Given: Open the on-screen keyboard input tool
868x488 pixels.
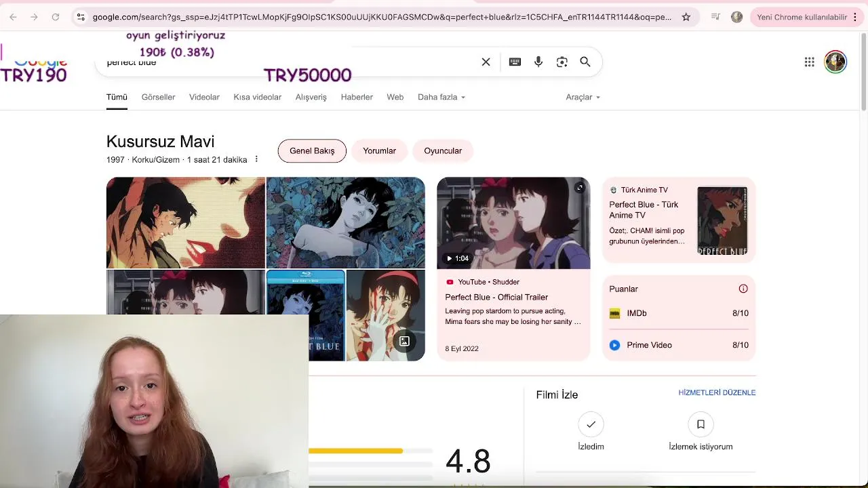Looking at the screenshot, I should click(515, 62).
